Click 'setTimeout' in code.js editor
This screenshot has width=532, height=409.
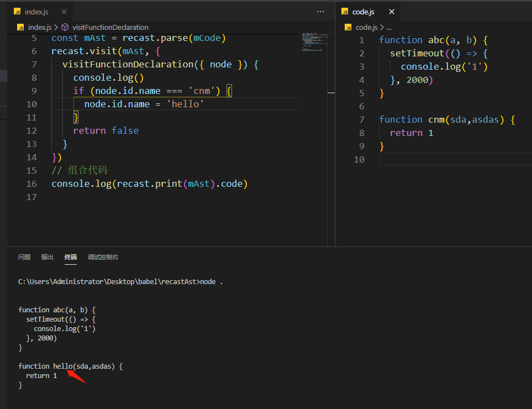(417, 53)
